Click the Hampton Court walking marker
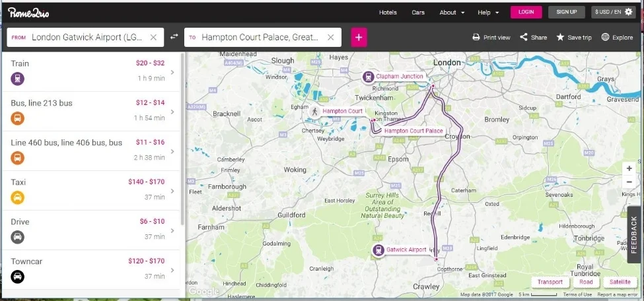Image resolution: width=644 pixels, height=301 pixels. point(314,112)
